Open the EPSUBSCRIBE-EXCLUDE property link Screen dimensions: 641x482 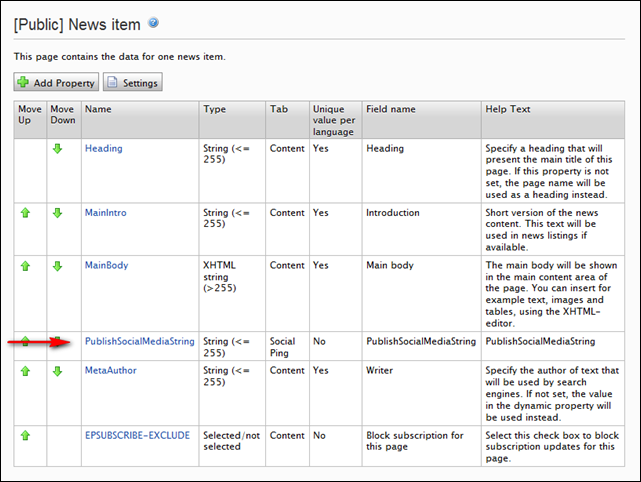click(137, 435)
